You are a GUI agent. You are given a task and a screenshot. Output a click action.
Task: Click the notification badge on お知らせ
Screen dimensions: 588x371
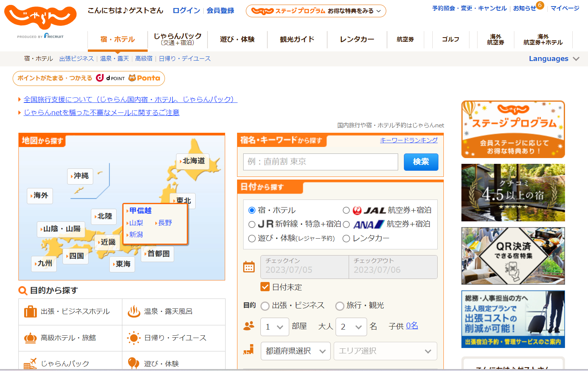point(540,5)
